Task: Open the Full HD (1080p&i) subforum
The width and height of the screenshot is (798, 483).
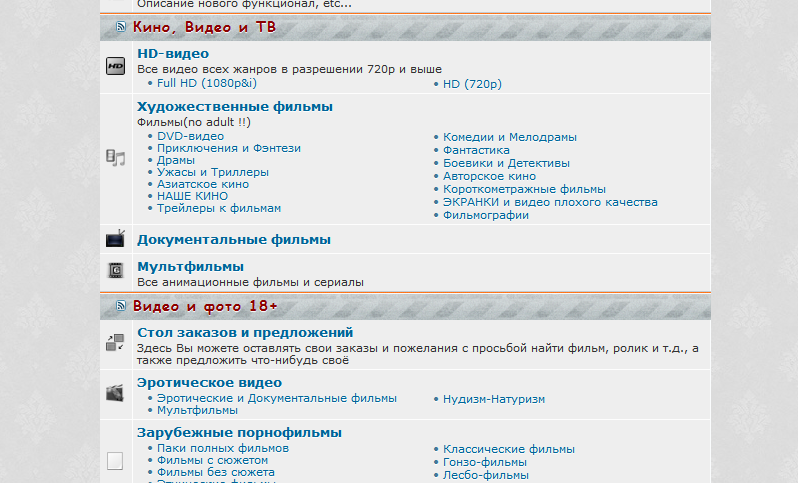Action: tap(206, 83)
